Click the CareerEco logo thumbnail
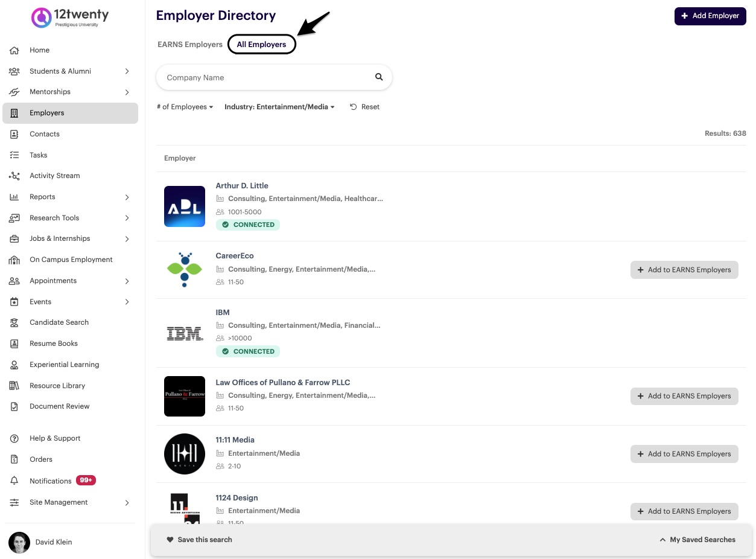This screenshot has width=756, height=559. tap(185, 270)
